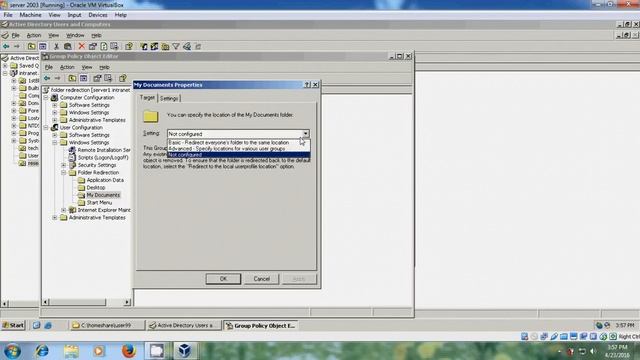Open Setting dropdown arrow in My Documents Properties
640x360 pixels.
click(305, 134)
